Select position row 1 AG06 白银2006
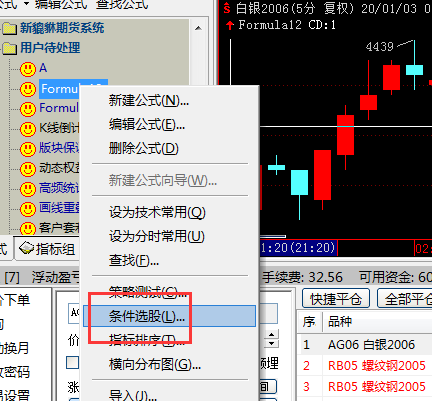432x401 pixels. point(364,344)
